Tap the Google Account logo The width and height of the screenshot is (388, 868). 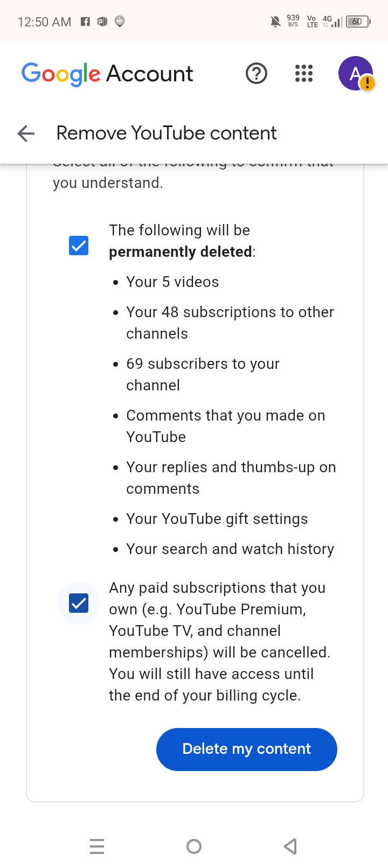pos(107,74)
